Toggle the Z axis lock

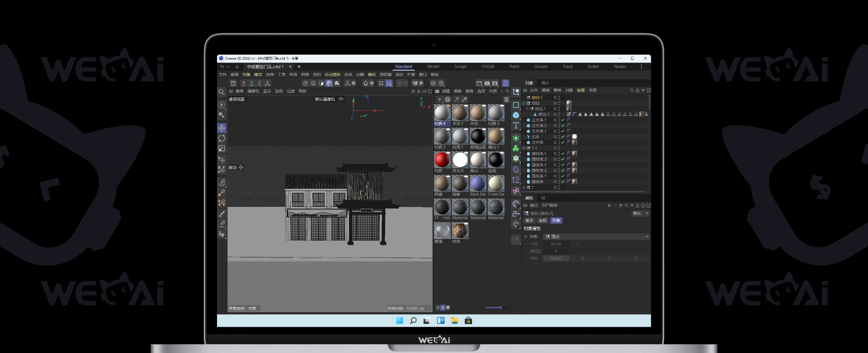click(259, 83)
